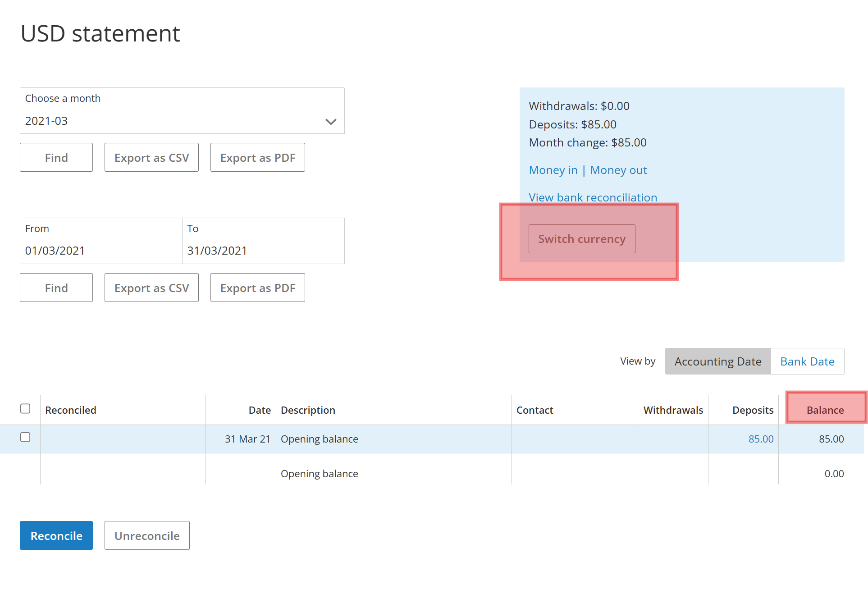The height and width of the screenshot is (594, 868).
Task: Expand the Choose a month dropdown chevron
Action: [331, 122]
